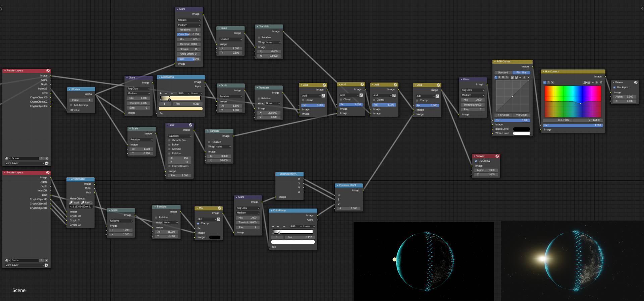Enable Variable Size in Blur node
Viewport: 644px width, 301px height.
tap(169, 140)
